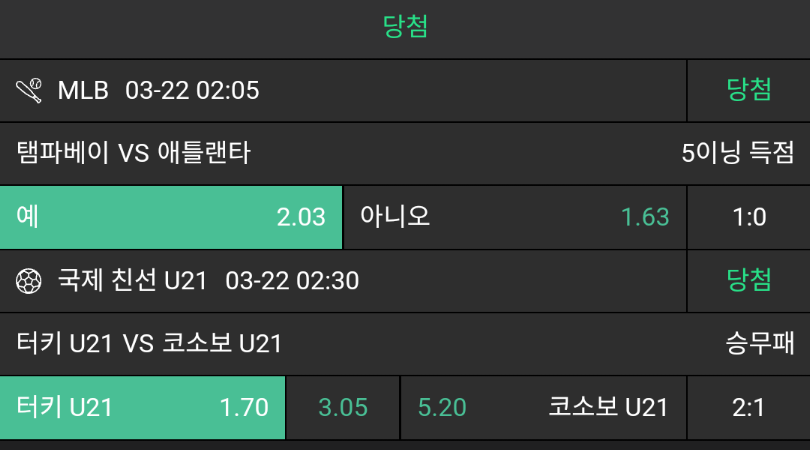The height and width of the screenshot is (450, 810).
Task: Click the 1:0 score result cell
Action: point(749,217)
